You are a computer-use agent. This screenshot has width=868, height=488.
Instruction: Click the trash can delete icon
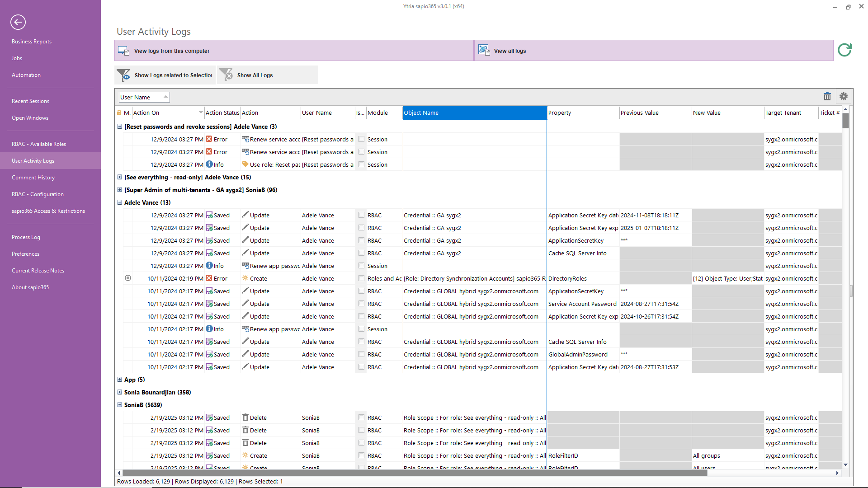point(827,96)
